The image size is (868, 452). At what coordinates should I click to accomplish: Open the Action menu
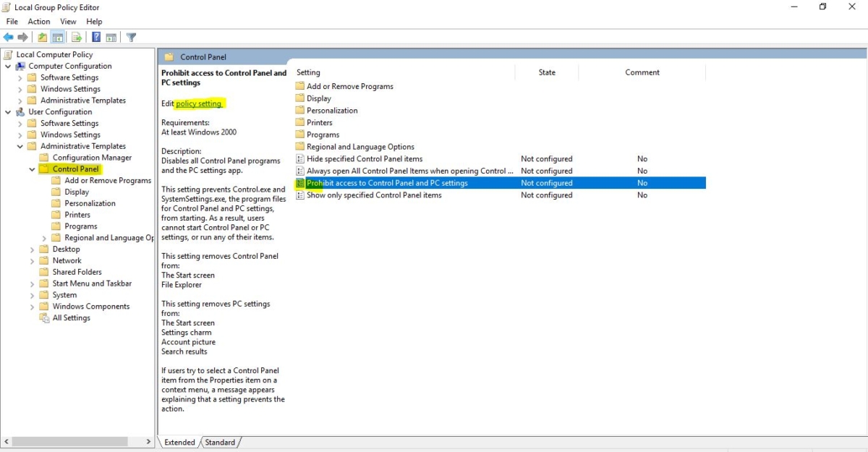point(38,21)
